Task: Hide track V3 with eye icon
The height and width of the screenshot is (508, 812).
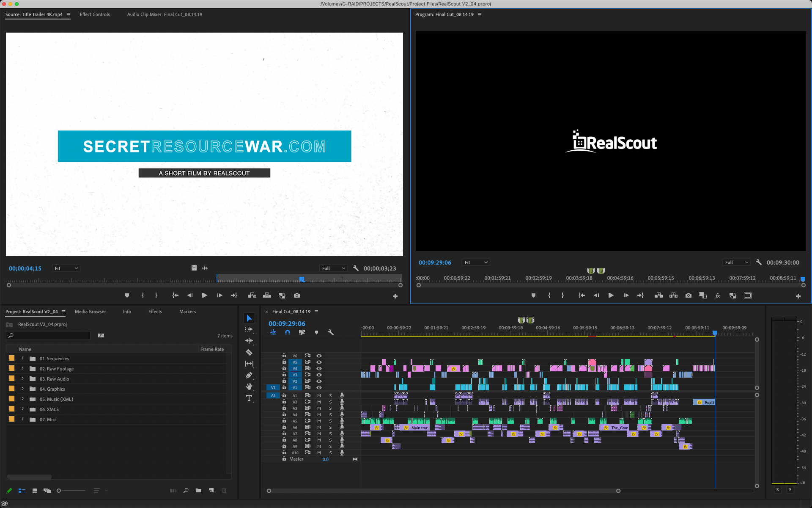Action: pyautogui.click(x=319, y=375)
